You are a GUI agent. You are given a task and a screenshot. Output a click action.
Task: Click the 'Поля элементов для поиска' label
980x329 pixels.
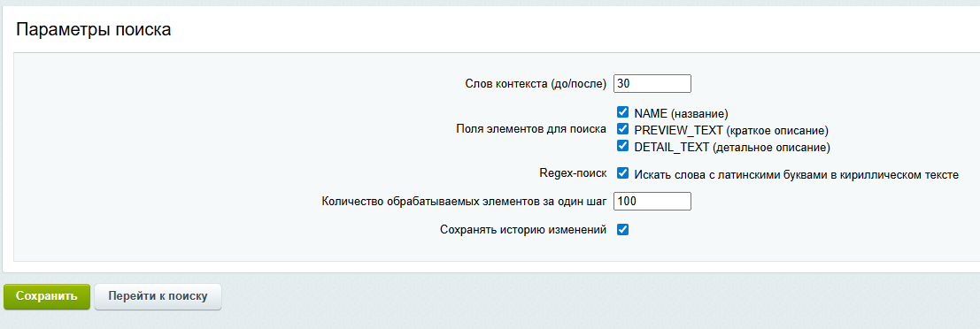coord(531,129)
